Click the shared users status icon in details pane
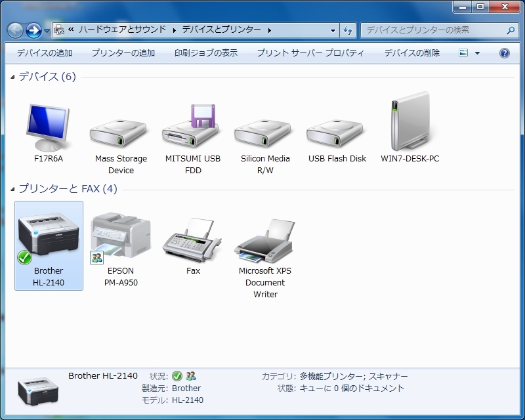Viewport: 525px width, 420px height. tap(191, 376)
